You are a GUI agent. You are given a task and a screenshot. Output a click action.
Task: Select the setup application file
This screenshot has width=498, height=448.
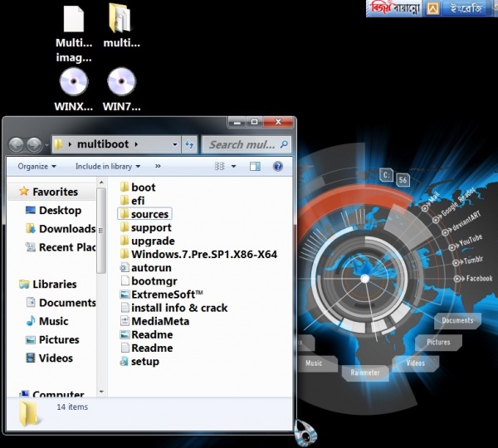[x=144, y=361]
